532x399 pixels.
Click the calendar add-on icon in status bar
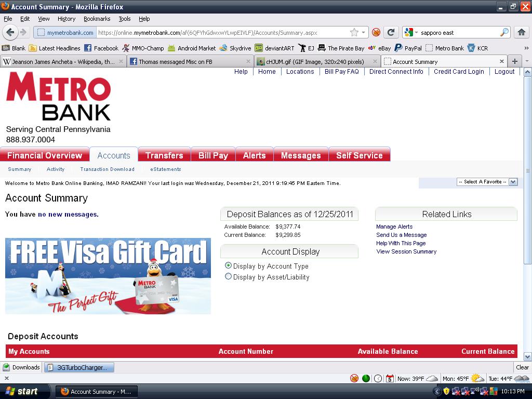click(390, 378)
